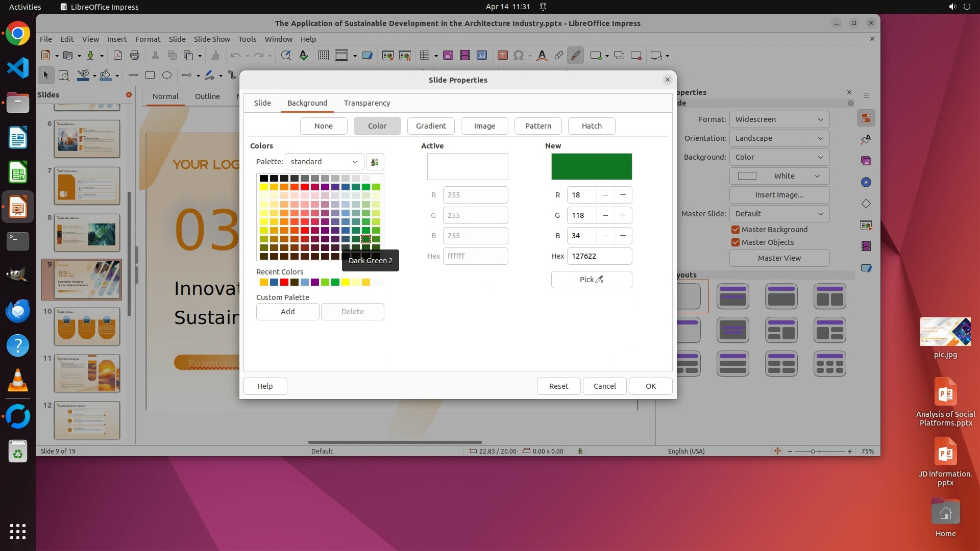The width and height of the screenshot is (980, 551).
Task: Switch to the Transparency tab
Action: (x=366, y=103)
